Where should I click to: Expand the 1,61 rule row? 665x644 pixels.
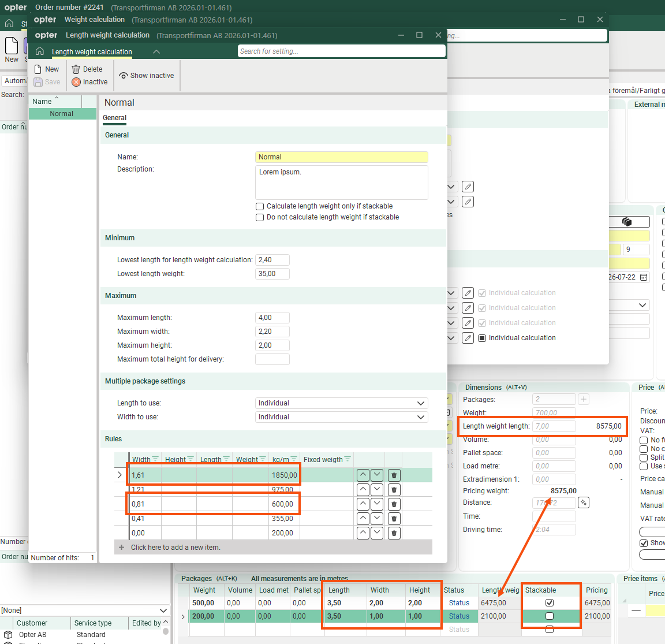pyautogui.click(x=119, y=475)
